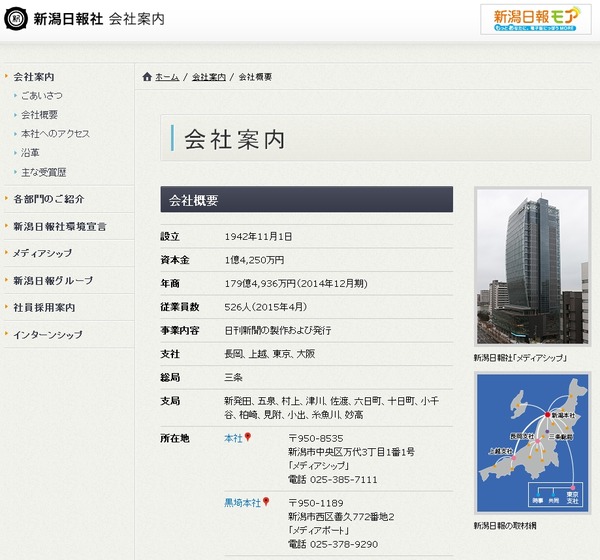The width and height of the screenshot is (600, 560).
Task: Click the 会社概要 dark section header
Action: tap(307, 199)
